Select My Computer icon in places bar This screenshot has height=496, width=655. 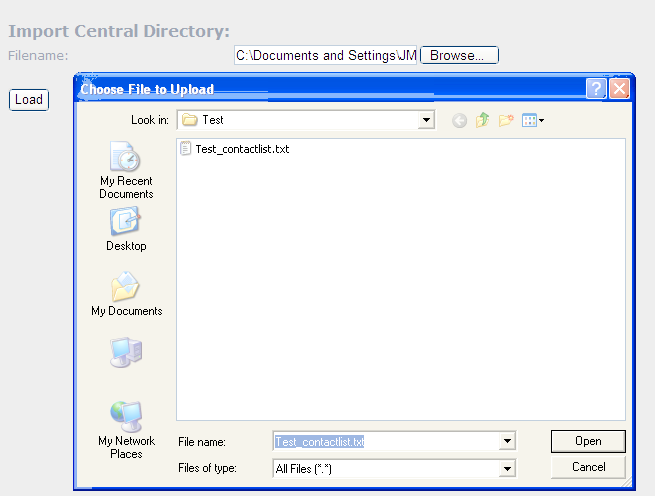pos(126,352)
